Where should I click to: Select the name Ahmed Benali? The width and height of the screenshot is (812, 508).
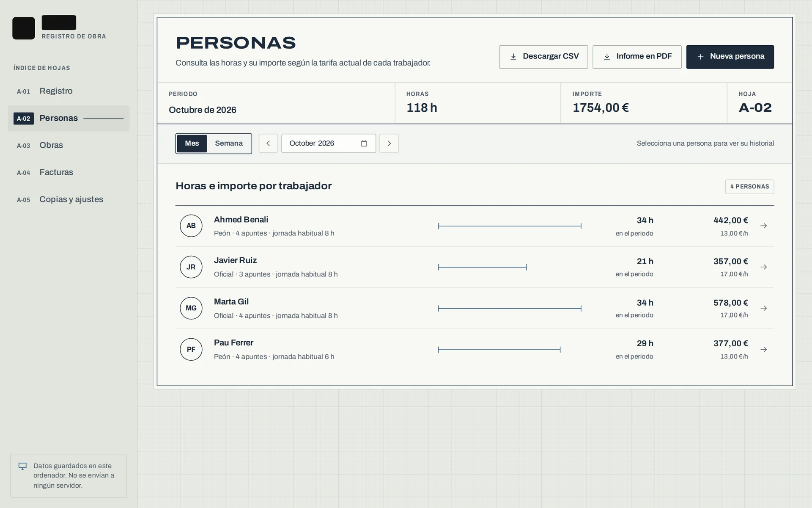pos(241,220)
